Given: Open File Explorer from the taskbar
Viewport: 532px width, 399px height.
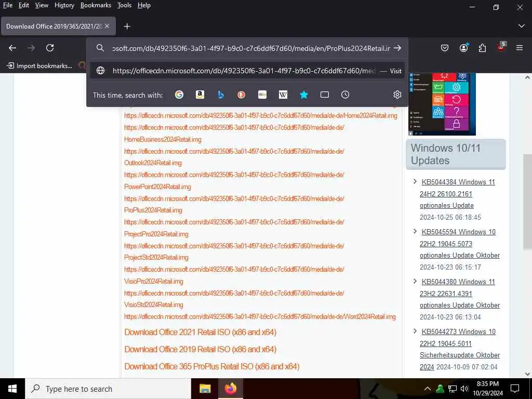Looking at the screenshot, I should click(x=205, y=389).
